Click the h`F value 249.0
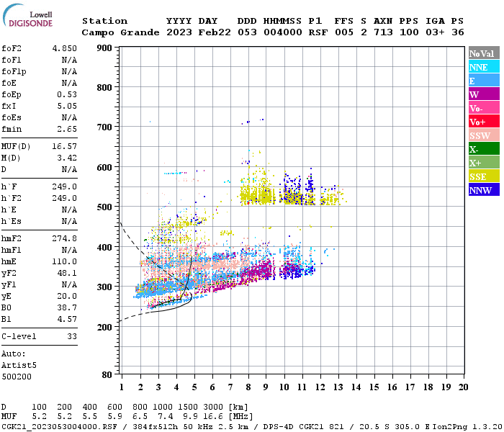This screenshot has height=432, width=504. point(65,186)
